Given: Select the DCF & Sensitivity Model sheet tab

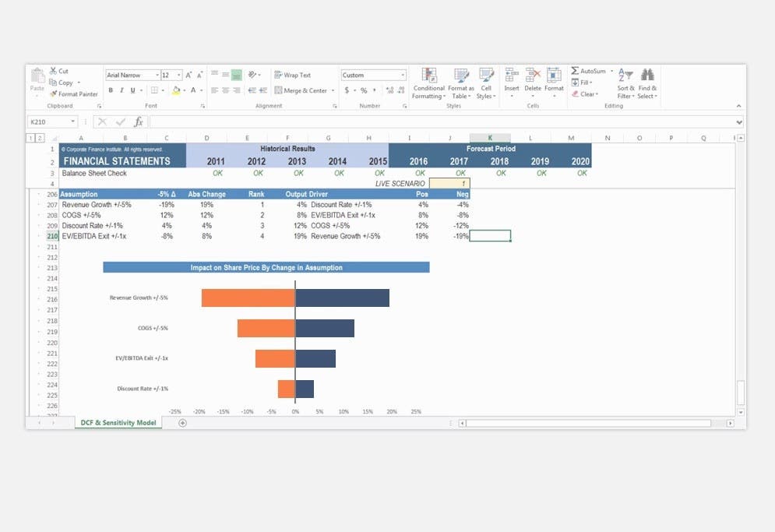Looking at the screenshot, I should [118, 421].
